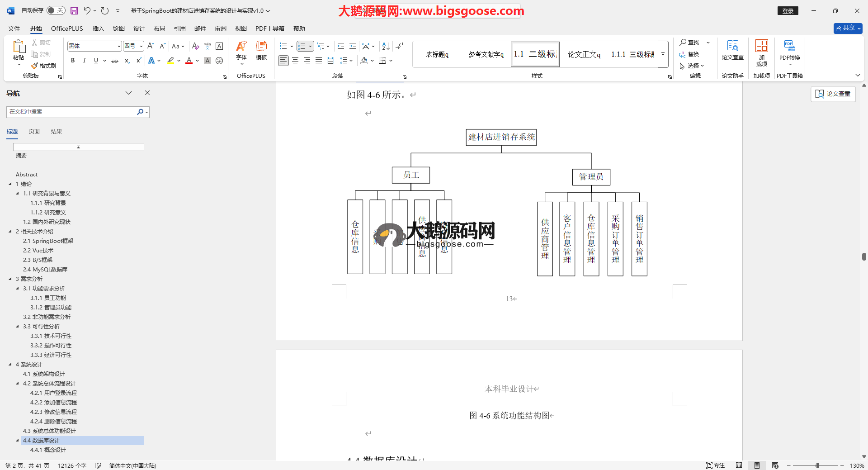Click the italic formatting icon

click(84, 61)
